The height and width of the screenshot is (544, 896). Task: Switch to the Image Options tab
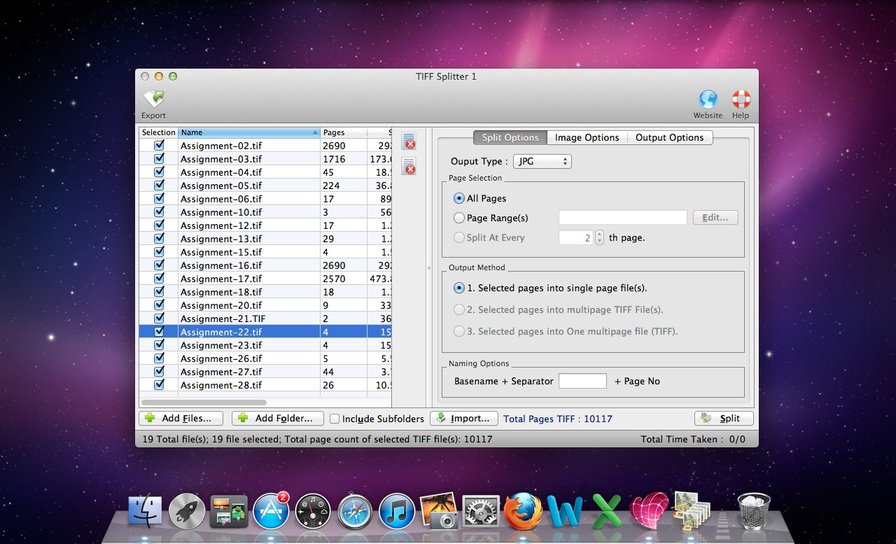click(587, 138)
